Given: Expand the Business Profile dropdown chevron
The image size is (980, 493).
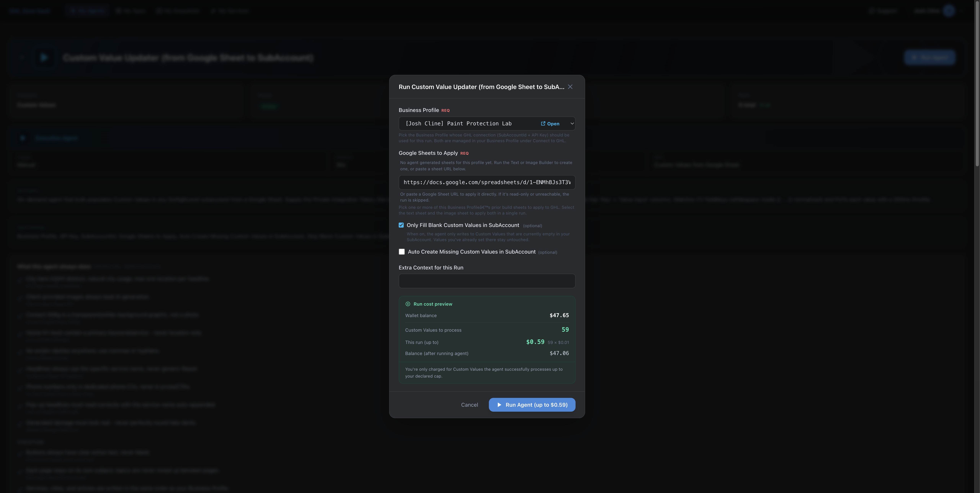Looking at the screenshot, I should click(572, 124).
